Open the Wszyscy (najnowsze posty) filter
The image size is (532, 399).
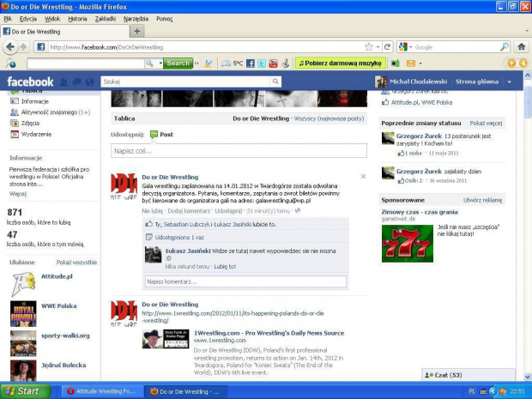[x=329, y=118]
